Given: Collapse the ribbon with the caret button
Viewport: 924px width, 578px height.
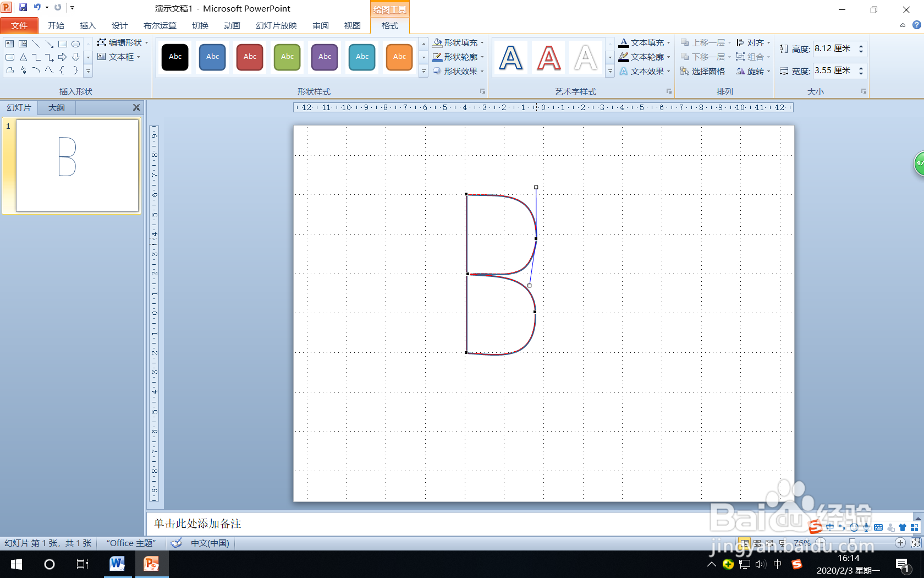Looking at the screenshot, I should pyautogui.click(x=903, y=25).
